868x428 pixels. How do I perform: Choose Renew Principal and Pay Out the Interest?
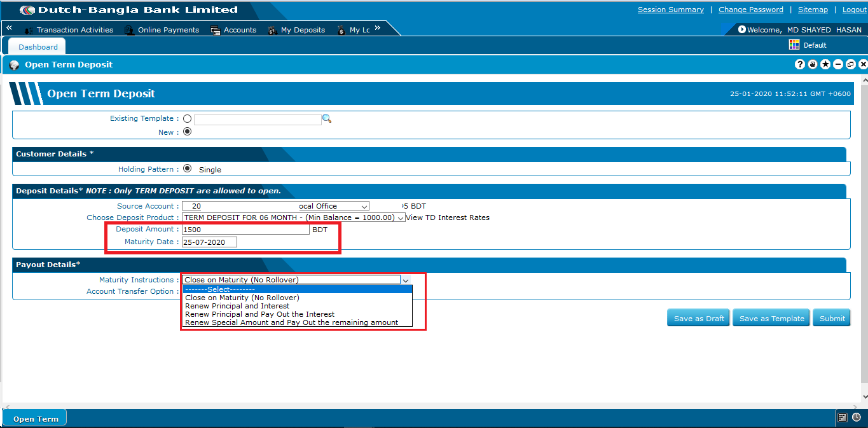click(298, 314)
